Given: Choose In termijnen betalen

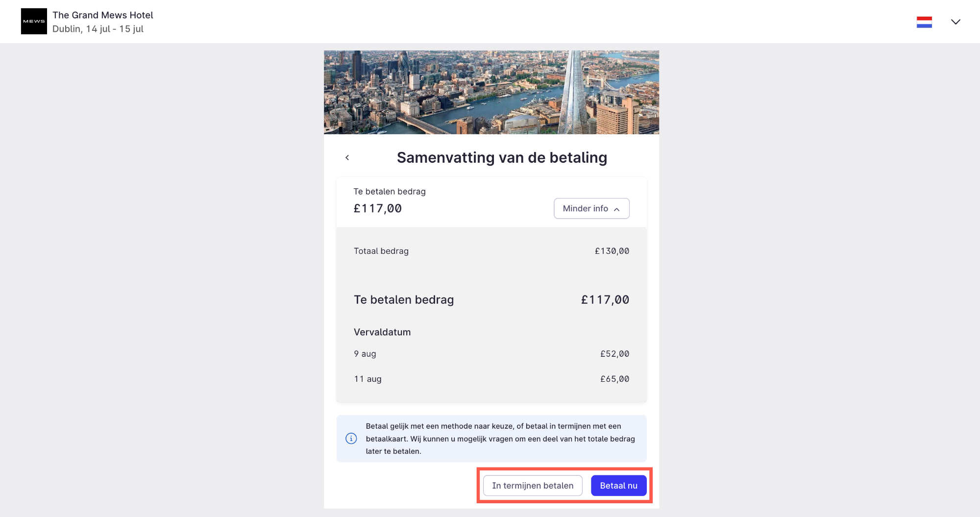Looking at the screenshot, I should [x=533, y=486].
